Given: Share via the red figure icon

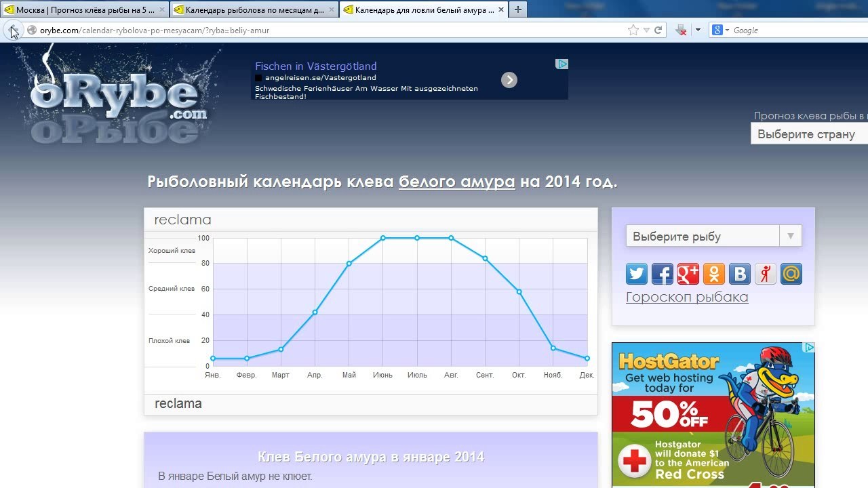Looking at the screenshot, I should click(x=766, y=274).
